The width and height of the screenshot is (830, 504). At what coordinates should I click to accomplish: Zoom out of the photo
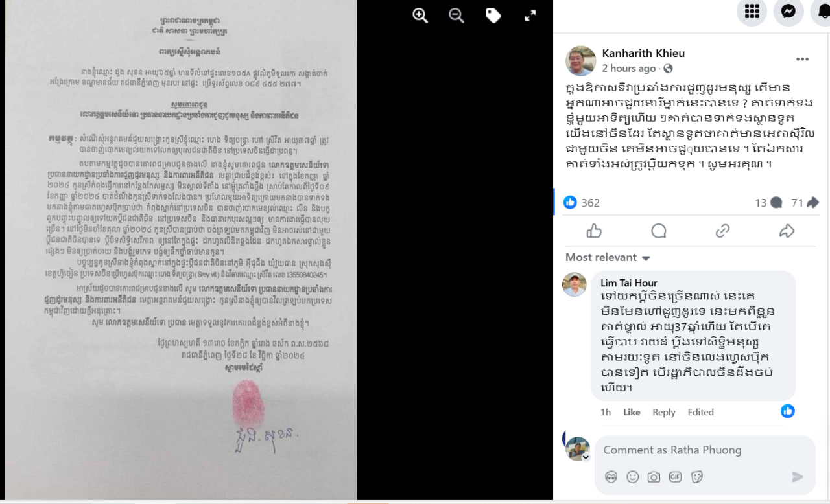456,16
